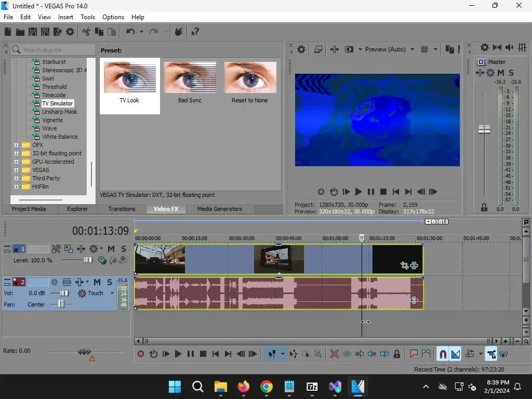This screenshot has height=399, width=532.
Task: Copy preview snapshot to clipboard
Action: click(x=449, y=49)
